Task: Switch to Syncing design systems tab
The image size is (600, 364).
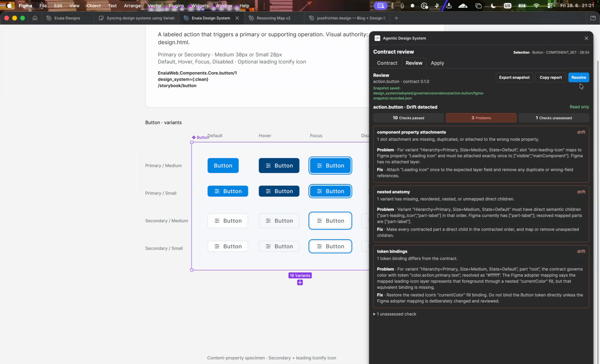Action: click(x=137, y=18)
